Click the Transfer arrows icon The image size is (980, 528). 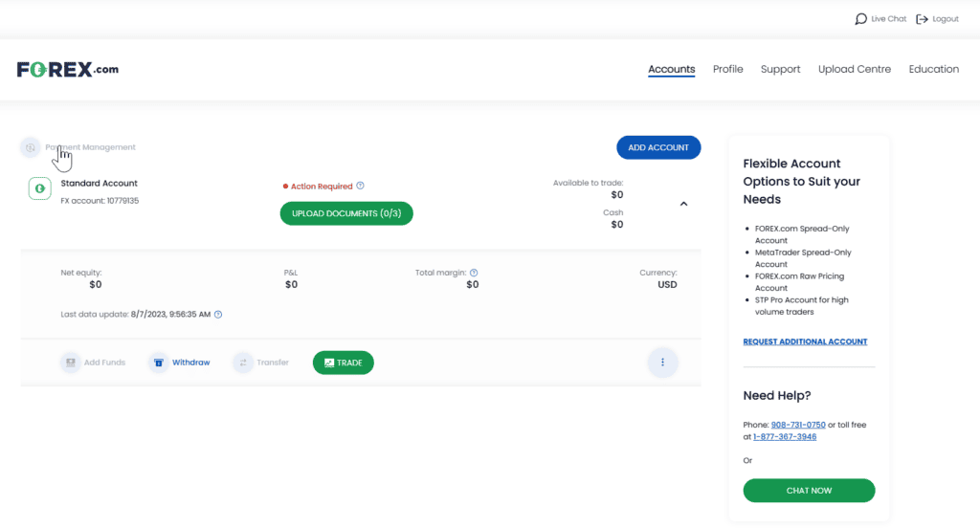pos(243,363)
